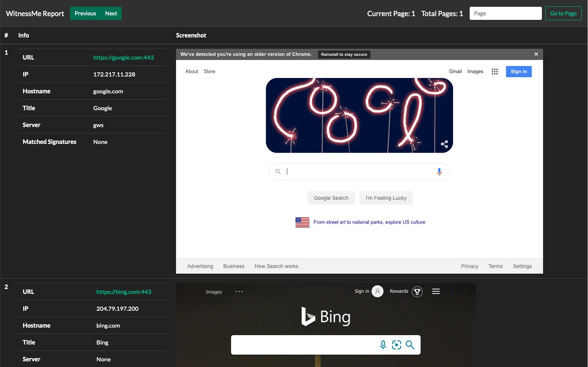Viewport: 588px width, 367px height.
Task: Click the Gmail link in Google screenshot
Action: (x=455, y=72)
